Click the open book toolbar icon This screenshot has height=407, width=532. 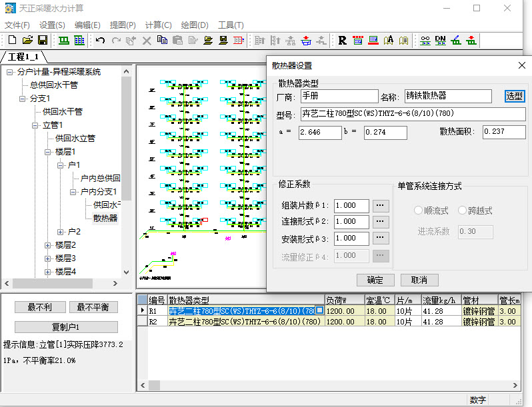click(404, 41)
